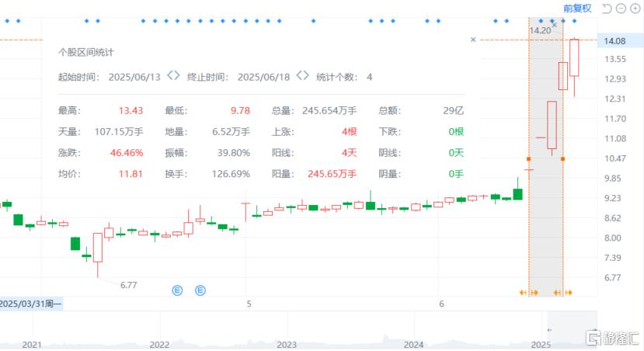Screen dimensions: 644x351
Task: Click the 个股区间统计 panel title
Action: (85, 52)
